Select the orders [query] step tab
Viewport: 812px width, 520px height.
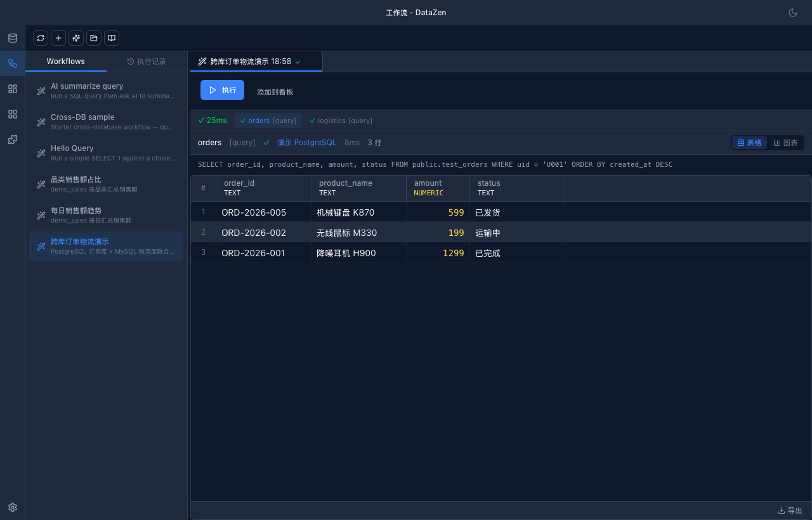point(268,120)
